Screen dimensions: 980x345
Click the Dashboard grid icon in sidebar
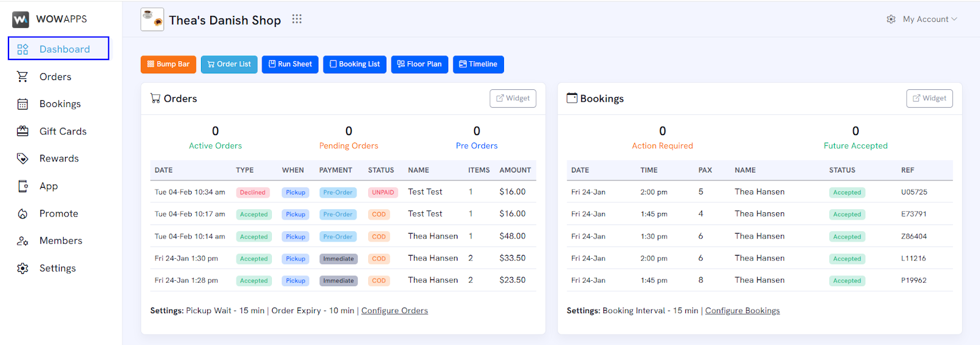pos(23,49)
